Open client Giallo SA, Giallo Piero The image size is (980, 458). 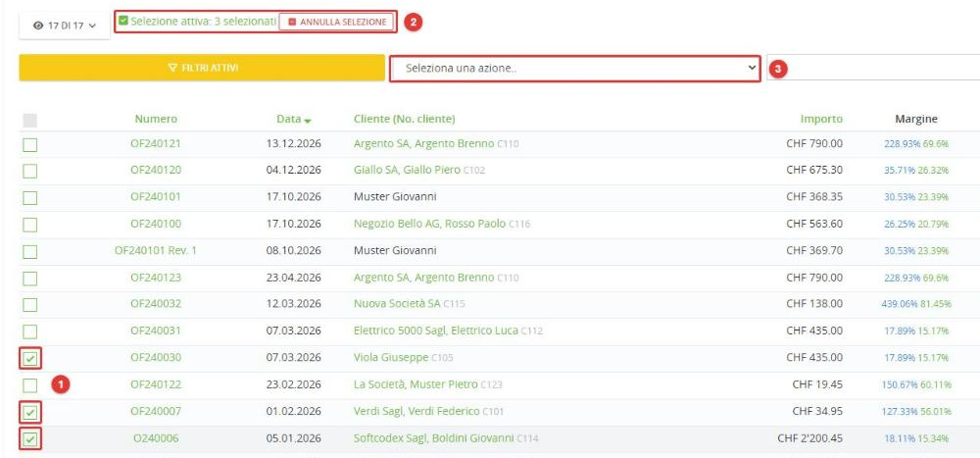[407, 170]
